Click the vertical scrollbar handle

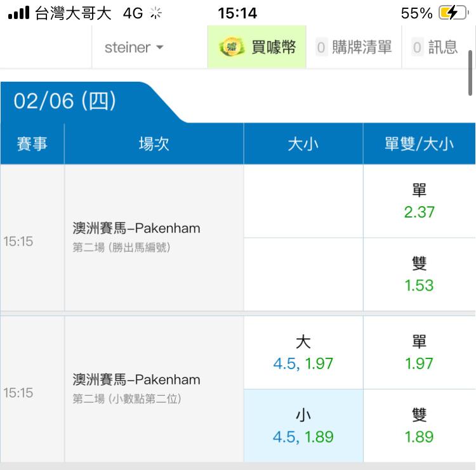pyautogui.click(x=470, y=73)
